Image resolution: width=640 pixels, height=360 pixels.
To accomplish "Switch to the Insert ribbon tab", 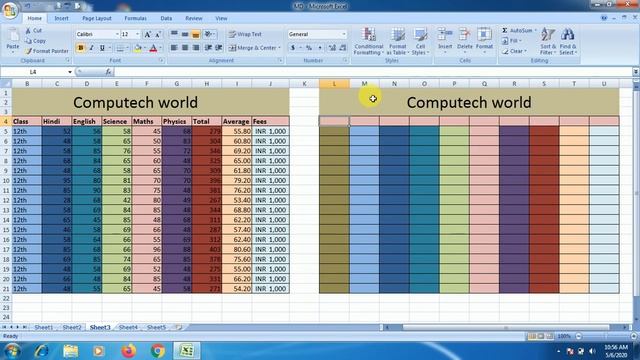I will tap(62, 18).
